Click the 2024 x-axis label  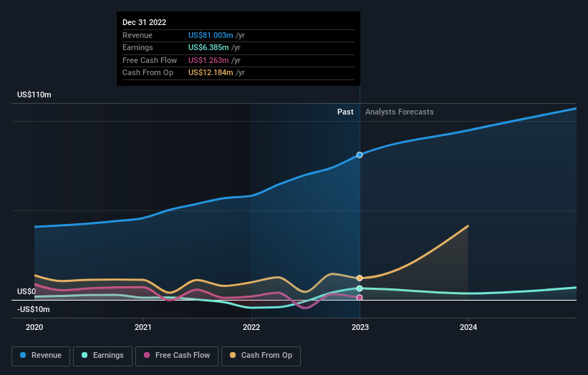468,328
